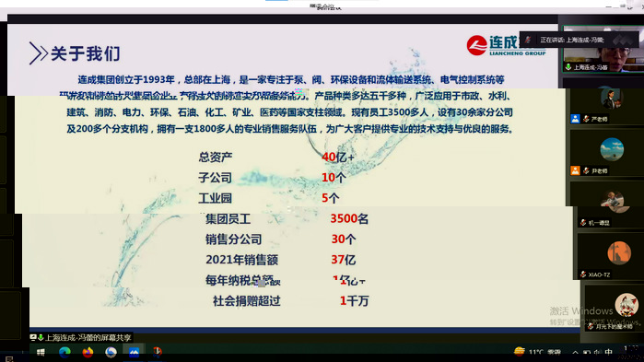Viewport: 644px width, 362px height.
Task: Launch Firefox from the taskbar
Action: coord(88,352)
